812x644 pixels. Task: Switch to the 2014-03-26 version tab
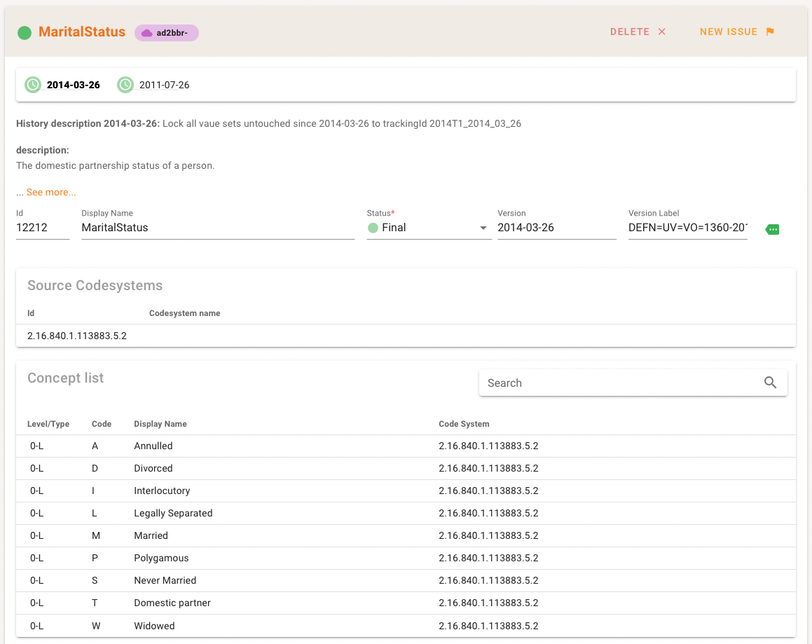point(73,85)
